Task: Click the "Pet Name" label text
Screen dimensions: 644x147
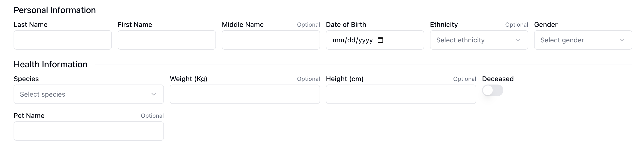Action: coord(29,116)
